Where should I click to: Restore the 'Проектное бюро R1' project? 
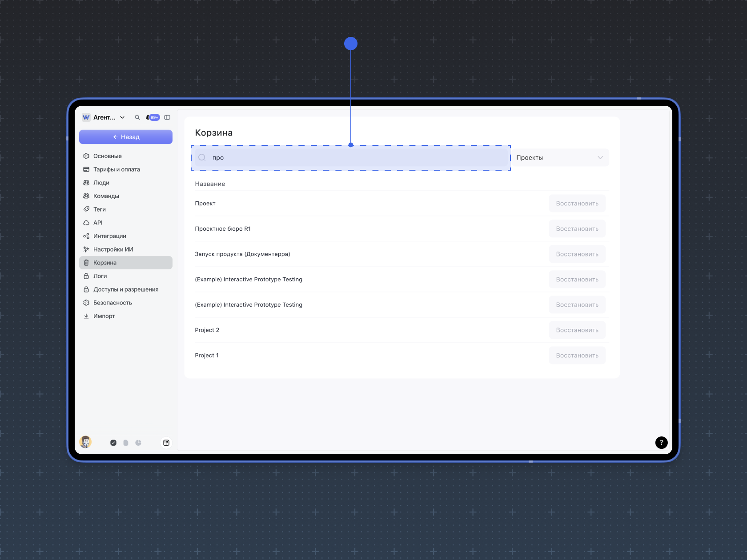point(577,229)
